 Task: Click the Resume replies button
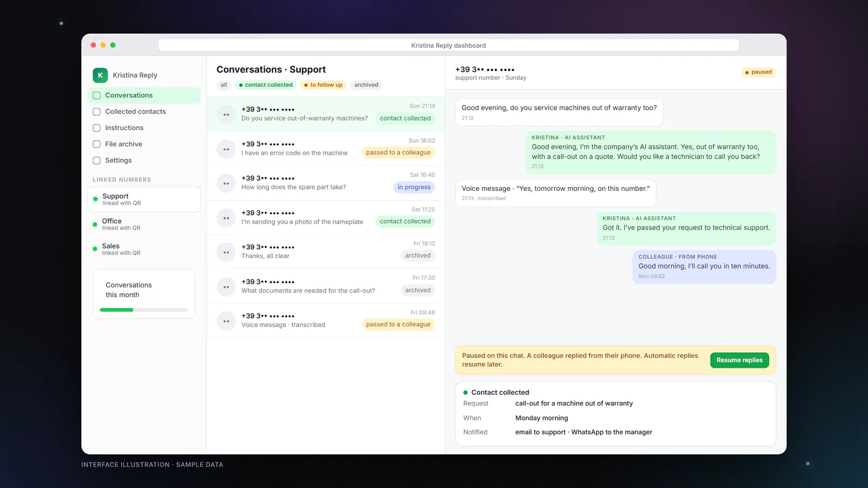pyautogui.click(x=739, y=361)
